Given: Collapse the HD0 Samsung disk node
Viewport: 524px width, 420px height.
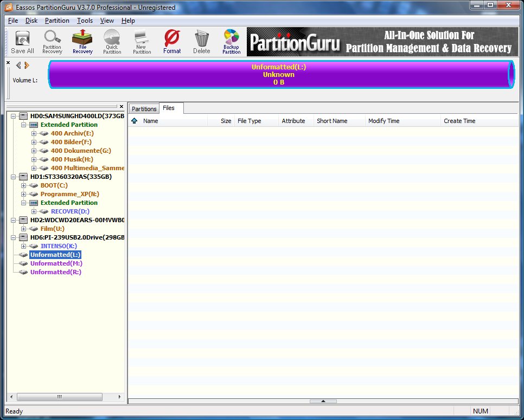Looking at the screenshot, I should pos(14,116).
